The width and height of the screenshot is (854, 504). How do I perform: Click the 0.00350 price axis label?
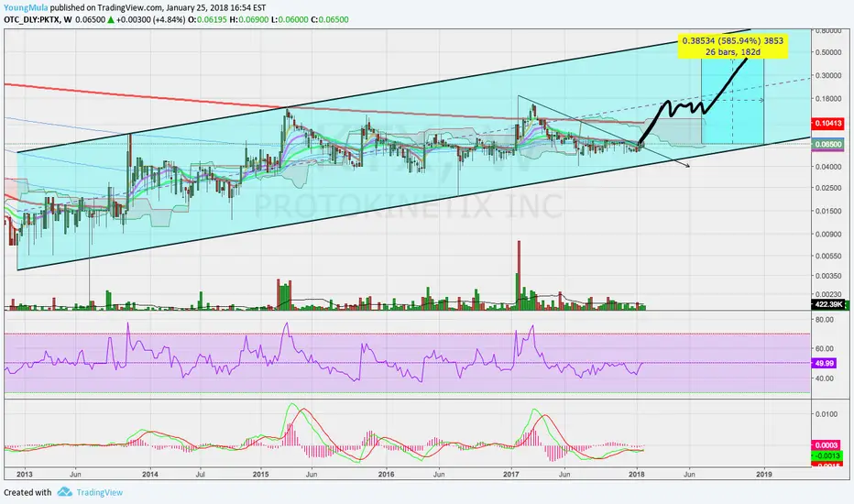(x=827, y=276)
